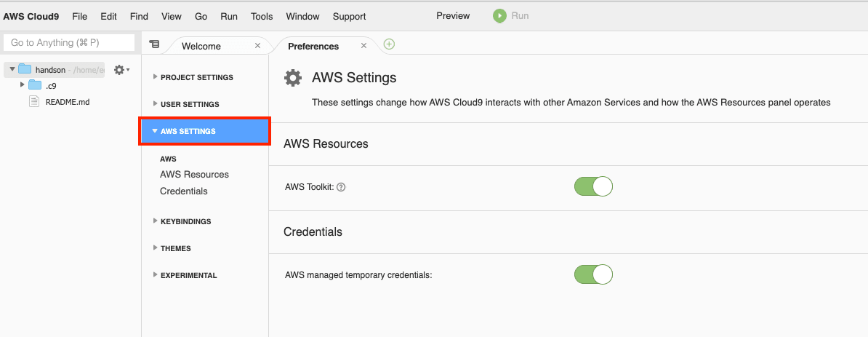
Task: Open the Credentials settings link
Action: pos(184,191)
